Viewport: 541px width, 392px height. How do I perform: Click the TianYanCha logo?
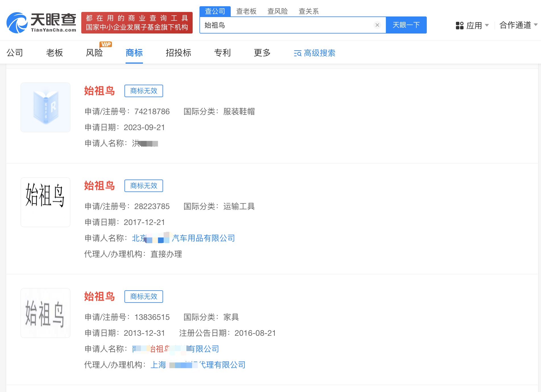[41, 23]
